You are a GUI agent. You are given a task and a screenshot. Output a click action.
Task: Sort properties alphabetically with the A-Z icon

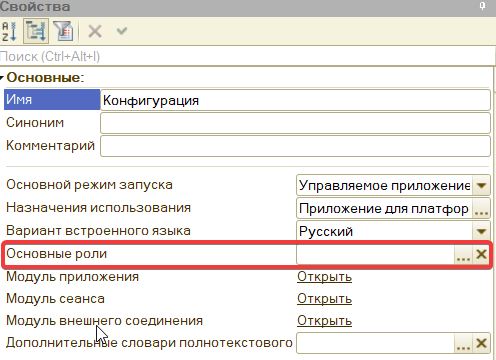click(x=9, y=31)
